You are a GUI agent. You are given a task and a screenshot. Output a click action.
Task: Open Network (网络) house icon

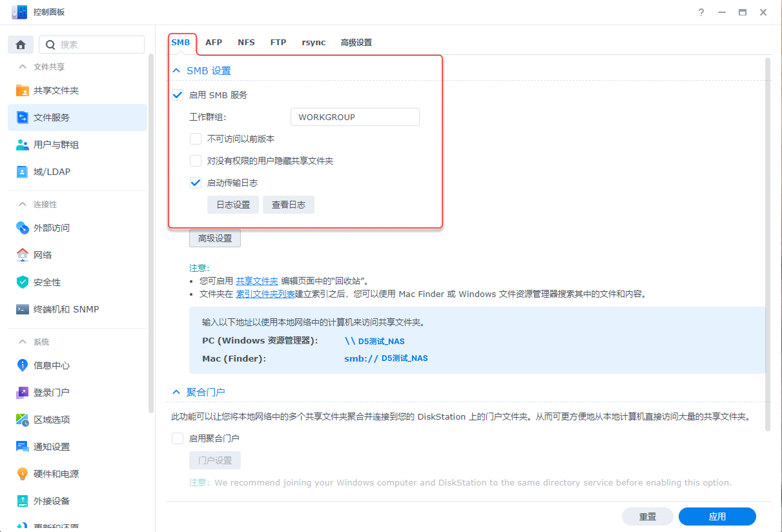point(22,255)
